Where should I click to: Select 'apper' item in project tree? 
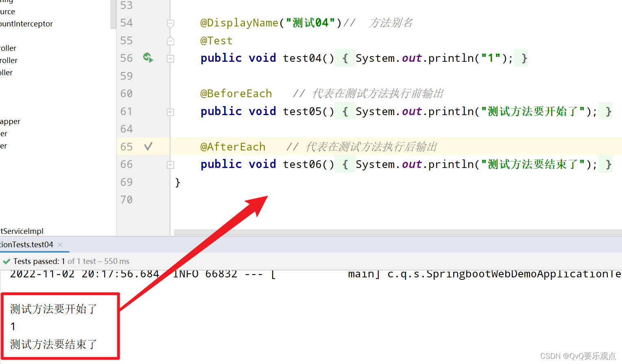point(10,121)
